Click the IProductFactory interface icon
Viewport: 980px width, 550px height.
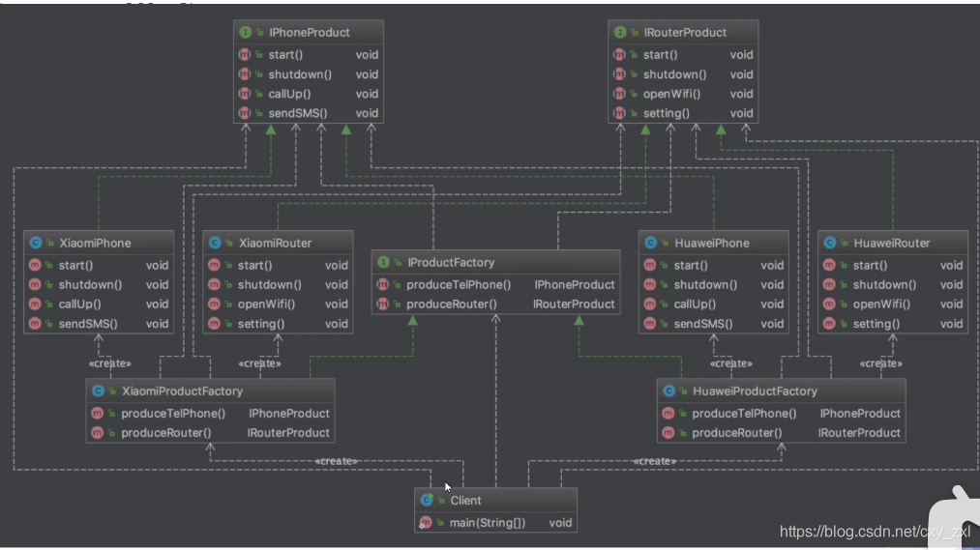coord(384,262)
